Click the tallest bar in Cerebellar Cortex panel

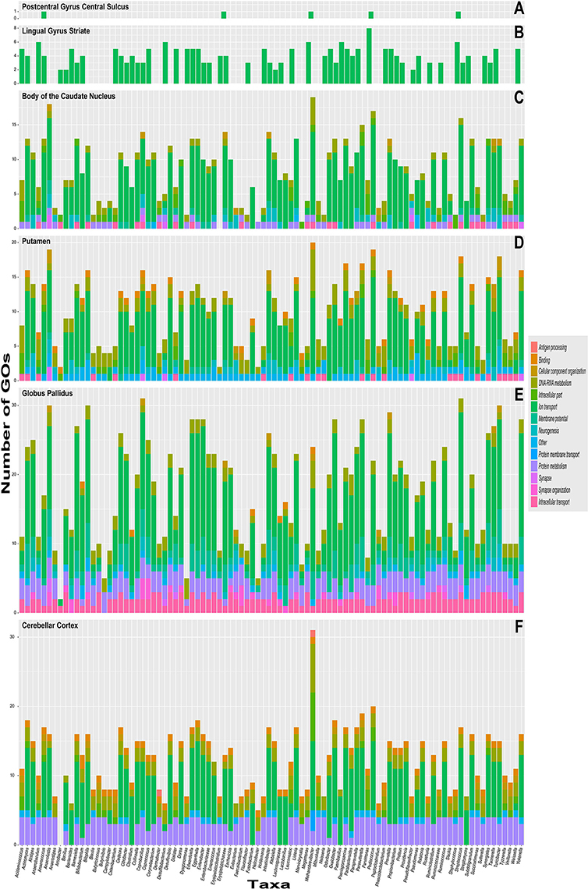coord(313,737)
